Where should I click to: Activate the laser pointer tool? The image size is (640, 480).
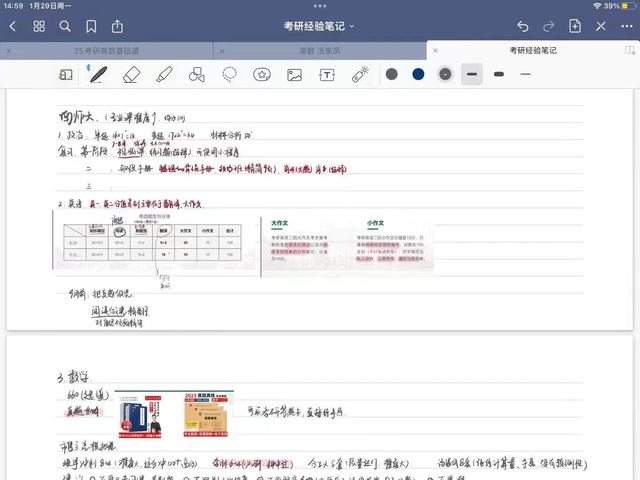(360, 74)
